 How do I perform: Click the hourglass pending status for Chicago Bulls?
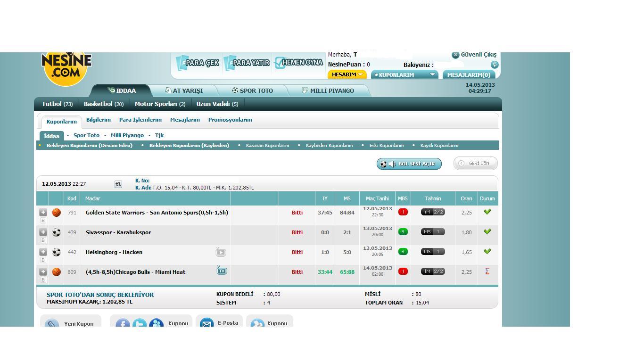(487, 271)
